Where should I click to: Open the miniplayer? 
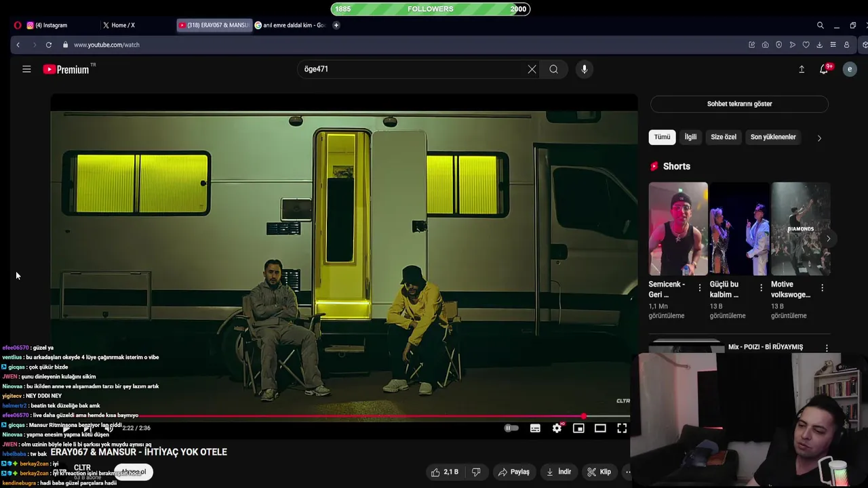578,428
